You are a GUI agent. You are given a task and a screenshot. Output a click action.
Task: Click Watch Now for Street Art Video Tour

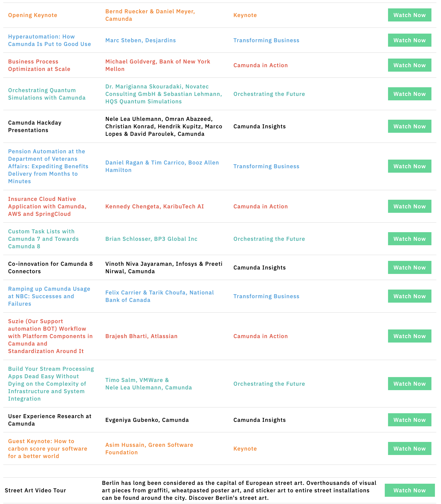click(x=409, y=490)
